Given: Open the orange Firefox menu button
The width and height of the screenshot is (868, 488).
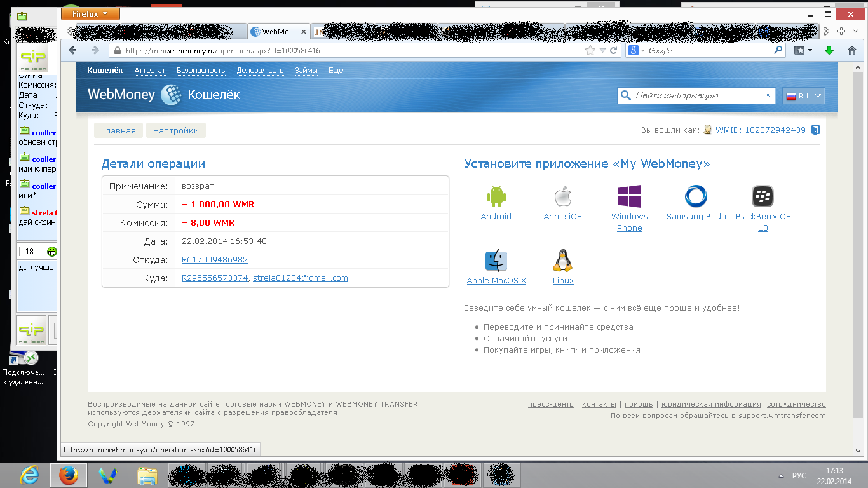Looking at the screenshot, I should pyautogui.click(x=90, y=13).
